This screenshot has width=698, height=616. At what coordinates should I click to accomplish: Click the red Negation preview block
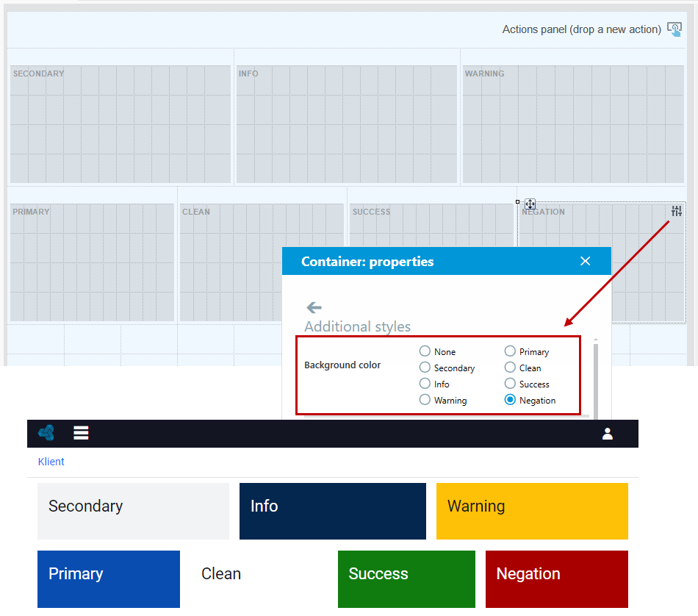(557, 579)
